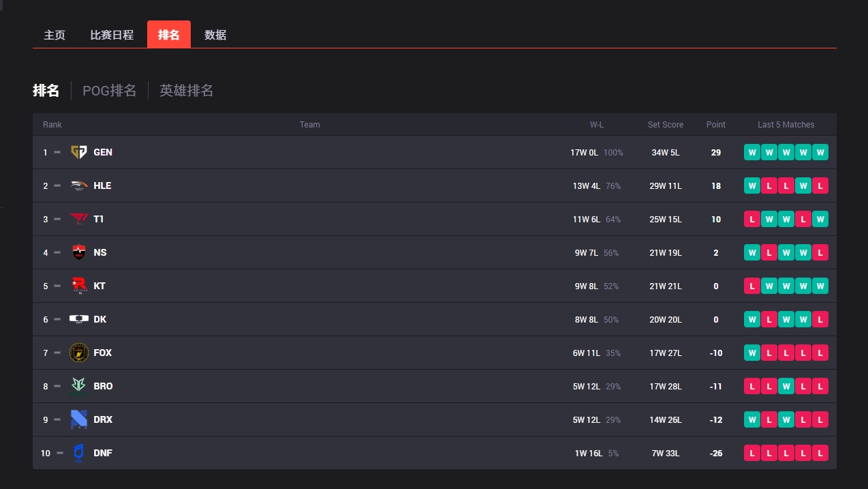Click BRO's middle W match badge

786,386
